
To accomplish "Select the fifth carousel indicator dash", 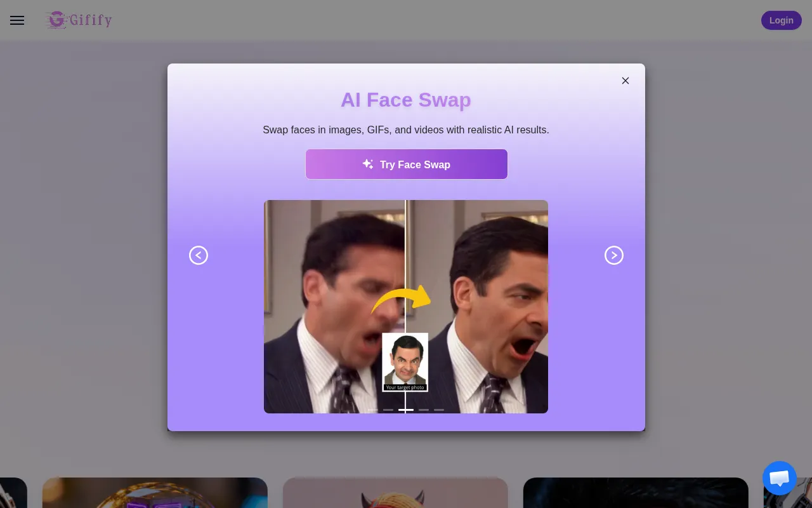I will pos(439,410).
